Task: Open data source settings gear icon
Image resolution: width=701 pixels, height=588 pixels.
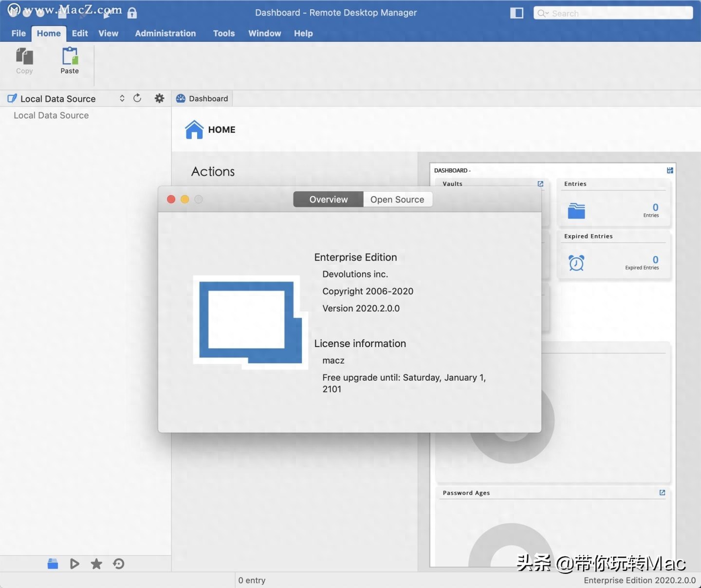Action: click(159, 98)
